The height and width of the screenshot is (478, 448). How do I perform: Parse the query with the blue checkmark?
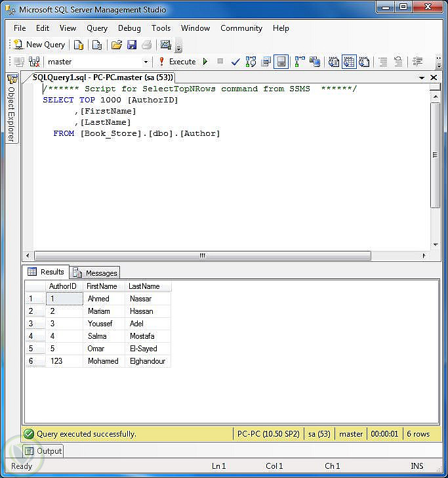[235, 62]
